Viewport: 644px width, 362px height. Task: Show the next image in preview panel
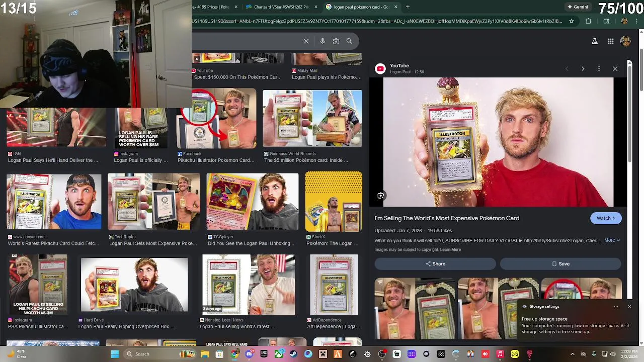[x=583, y=68]
